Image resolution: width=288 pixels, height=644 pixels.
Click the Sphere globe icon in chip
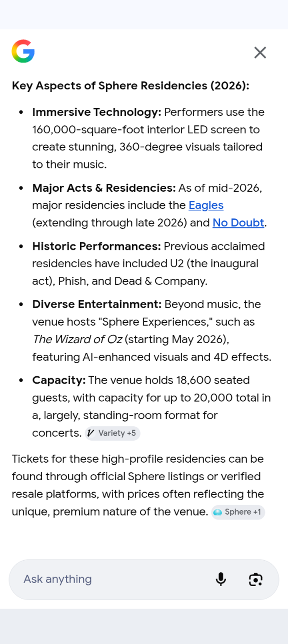(217, 512)
